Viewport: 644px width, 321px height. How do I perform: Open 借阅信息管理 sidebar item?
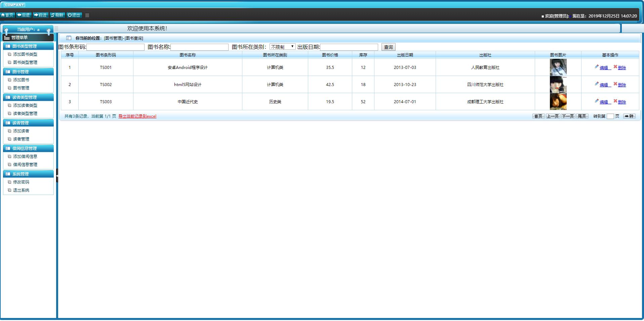tap(25, 164)
